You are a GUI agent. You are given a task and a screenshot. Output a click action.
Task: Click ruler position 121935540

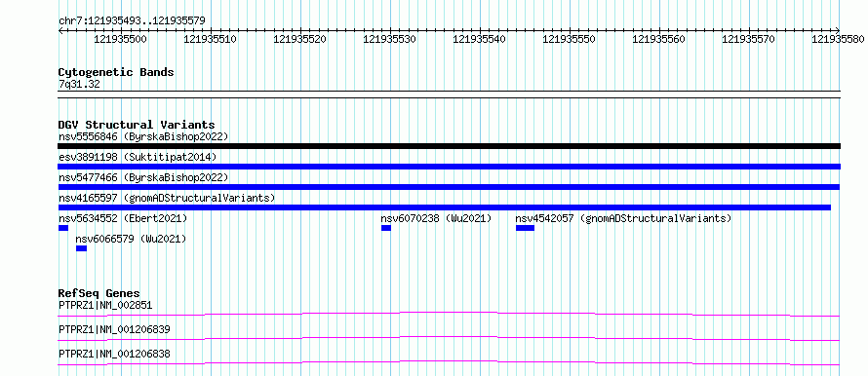[x=480, y=39]
